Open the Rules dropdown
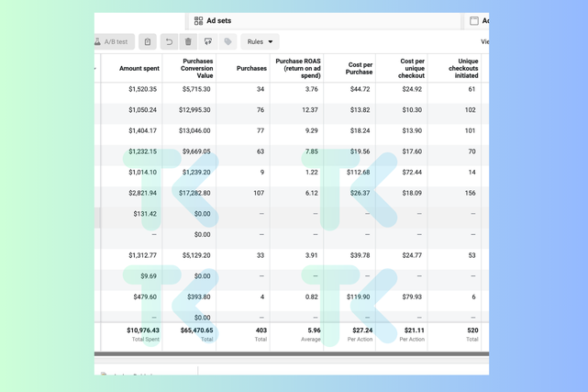This screenshot has width=588, height=392. [260, 42]
